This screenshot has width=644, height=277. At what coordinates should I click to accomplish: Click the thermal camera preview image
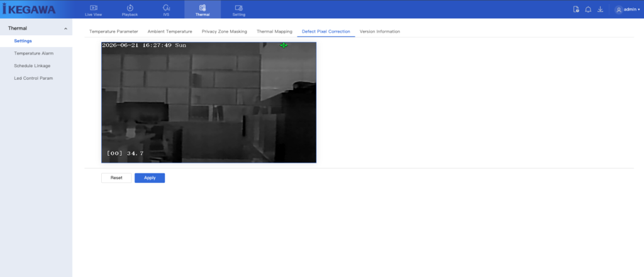209,102
